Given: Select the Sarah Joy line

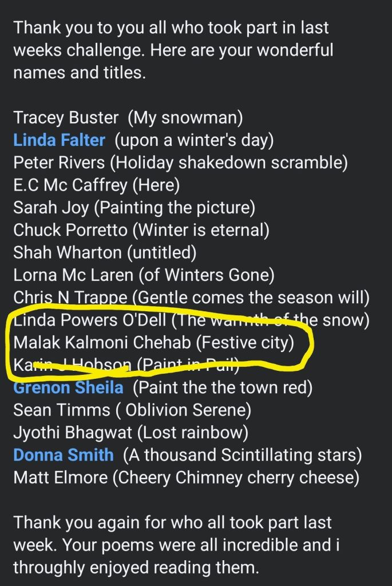Looking at the screenshot, I should [134, 207].
